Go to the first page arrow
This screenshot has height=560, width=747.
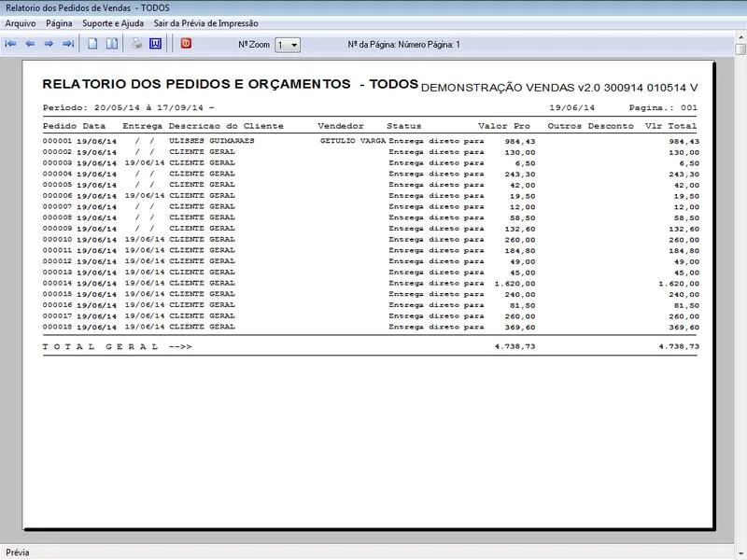pos(10,44)
